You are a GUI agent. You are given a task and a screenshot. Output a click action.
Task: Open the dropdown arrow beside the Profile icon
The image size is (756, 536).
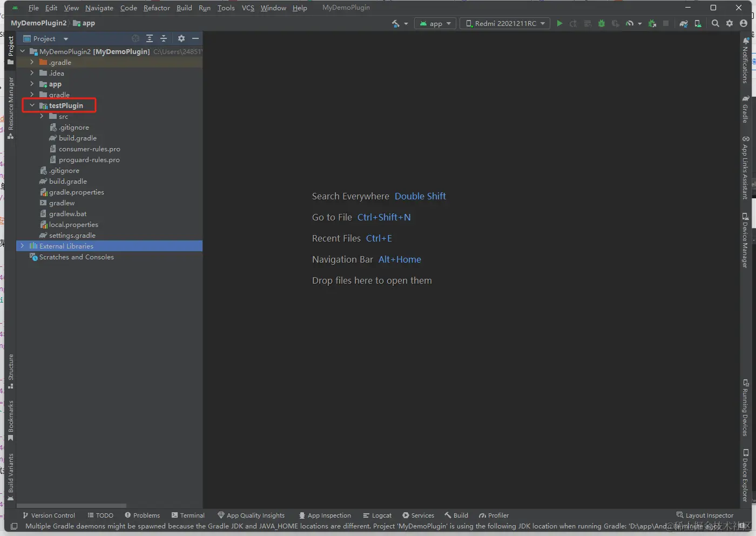point(640,24)
